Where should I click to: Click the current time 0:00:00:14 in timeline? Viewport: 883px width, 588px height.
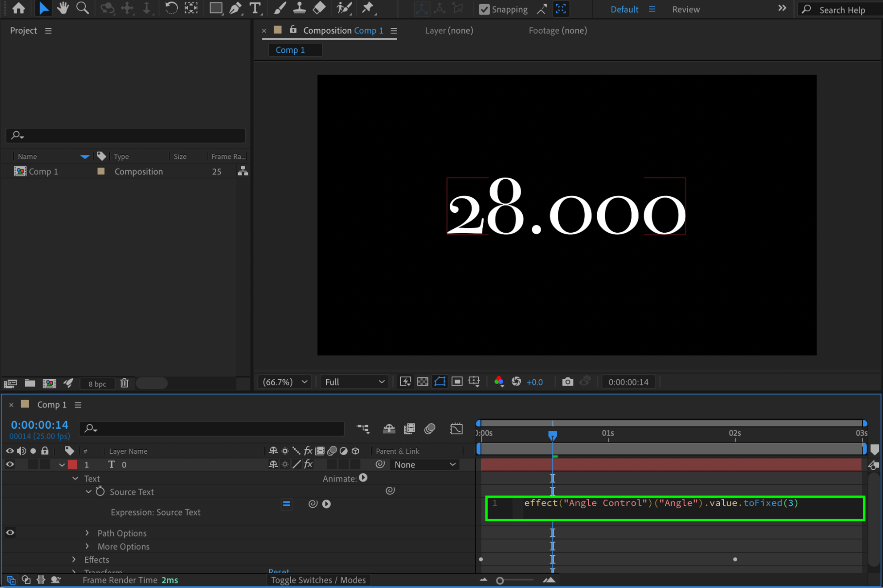tap(39, 425)
